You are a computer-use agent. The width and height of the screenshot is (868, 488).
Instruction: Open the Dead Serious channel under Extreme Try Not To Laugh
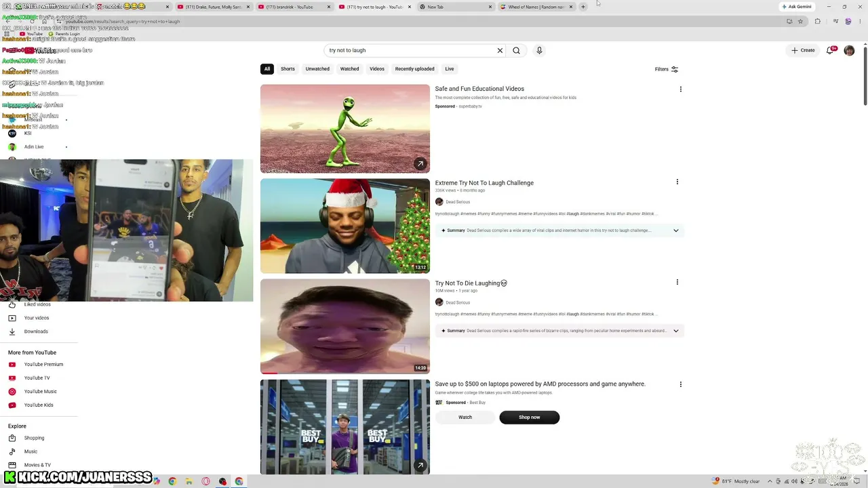[458, 202]
